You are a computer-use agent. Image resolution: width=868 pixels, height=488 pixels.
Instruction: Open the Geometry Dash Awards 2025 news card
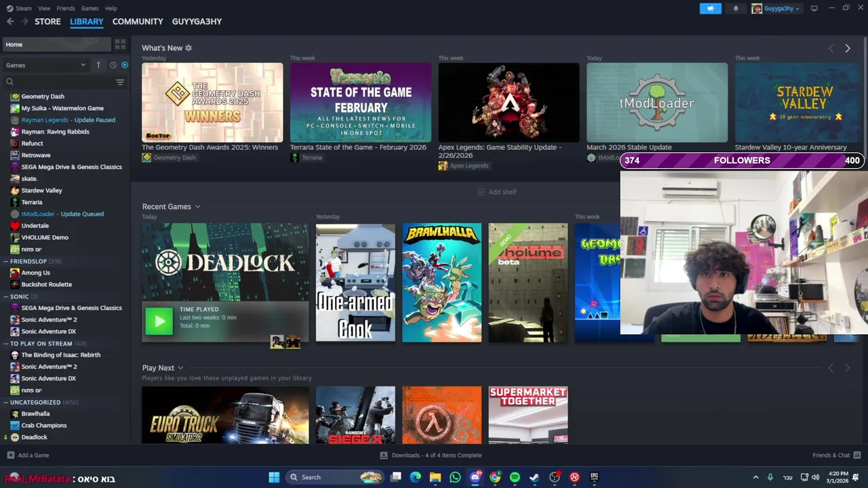[x=212, y=102]
